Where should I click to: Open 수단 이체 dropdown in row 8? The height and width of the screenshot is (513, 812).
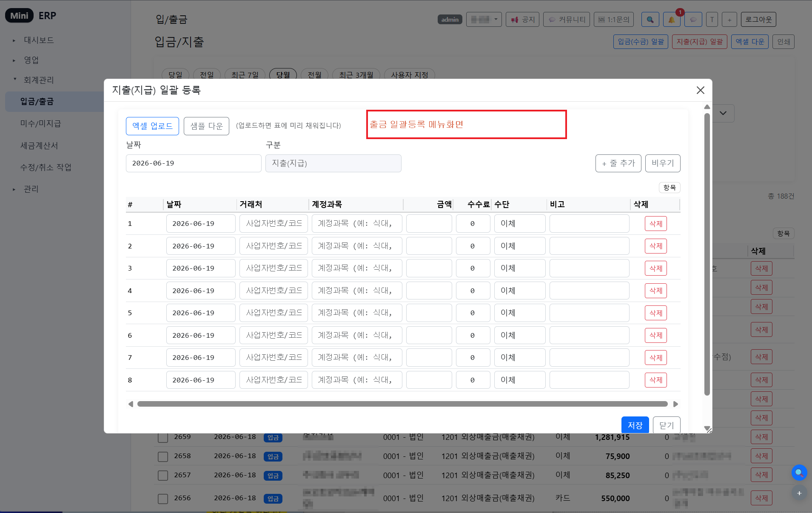click(x=520, y=380)
